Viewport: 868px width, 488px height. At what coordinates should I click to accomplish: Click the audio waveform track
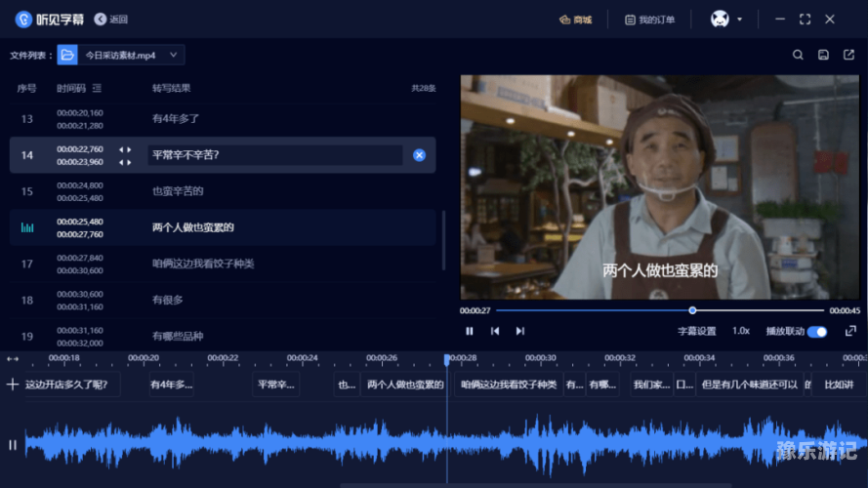tap(446, 445)
